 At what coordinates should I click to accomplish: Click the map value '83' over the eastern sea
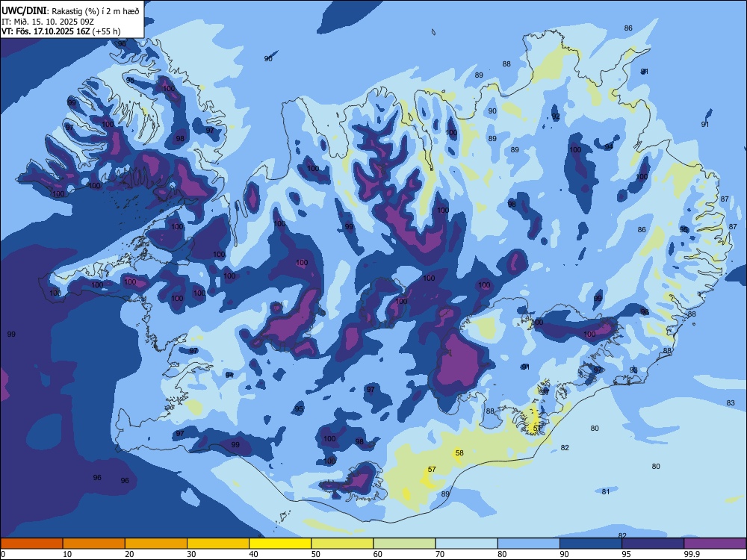731,403
